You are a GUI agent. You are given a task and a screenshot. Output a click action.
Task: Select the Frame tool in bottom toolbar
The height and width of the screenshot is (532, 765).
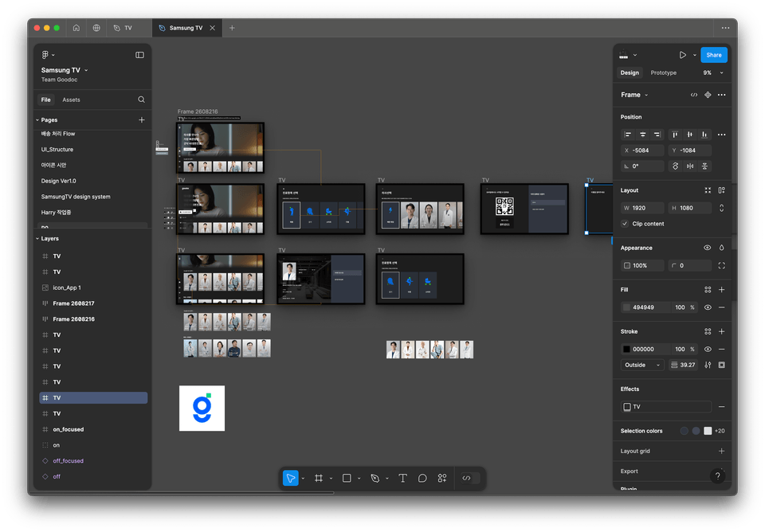[319, 479]
